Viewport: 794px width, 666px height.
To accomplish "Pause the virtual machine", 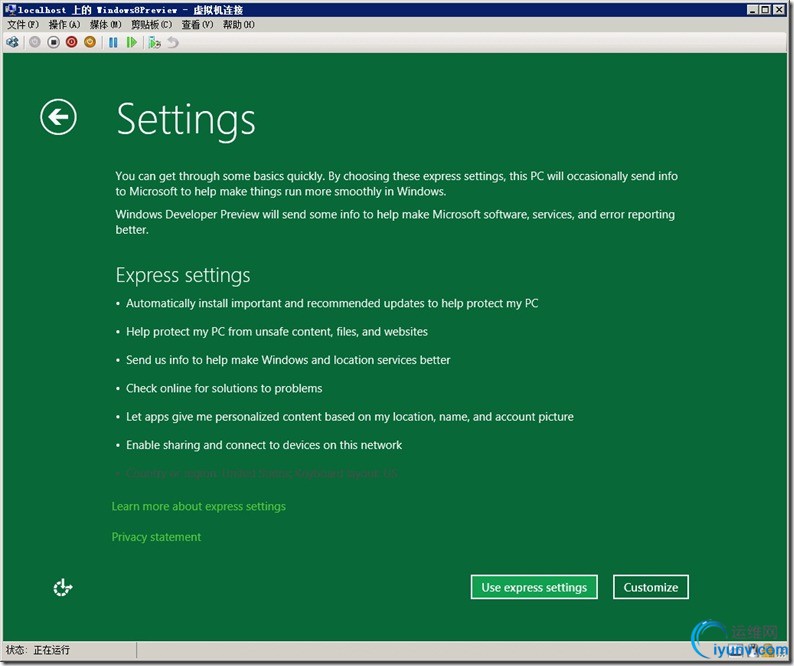I will tap(113, 43).
